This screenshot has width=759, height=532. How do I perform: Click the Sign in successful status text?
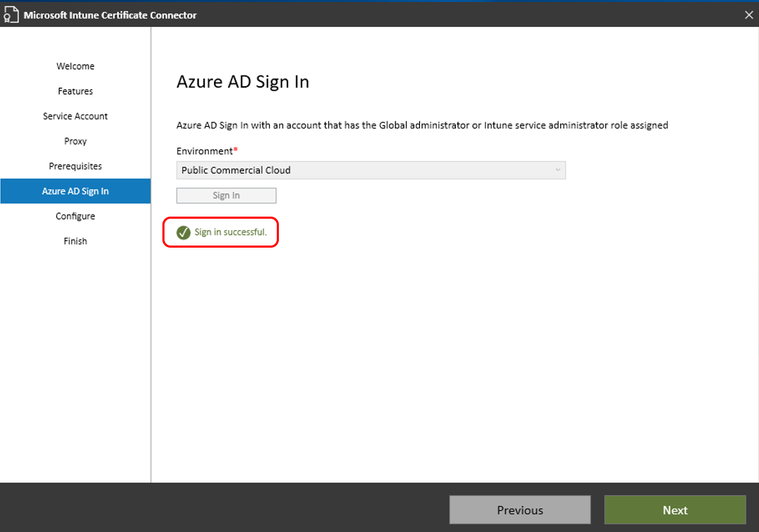225,233
